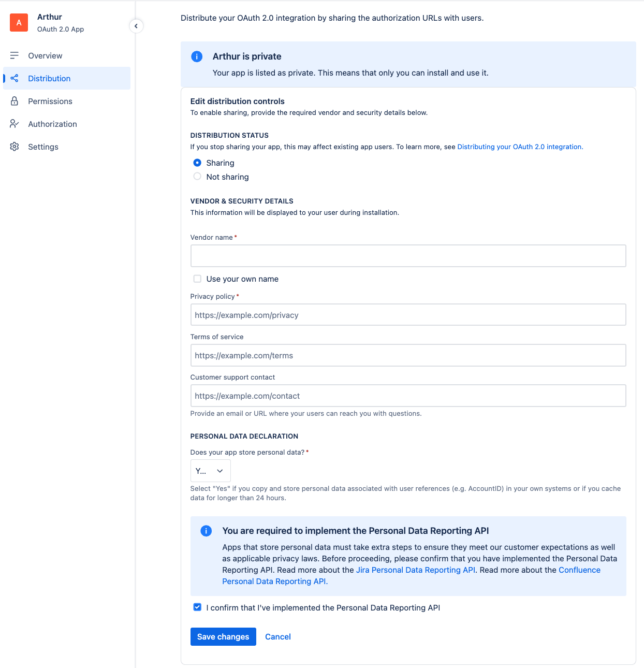Collapse the sidebar with the chevron button
The image size is (644, 668).
click(x=136, y=26)
